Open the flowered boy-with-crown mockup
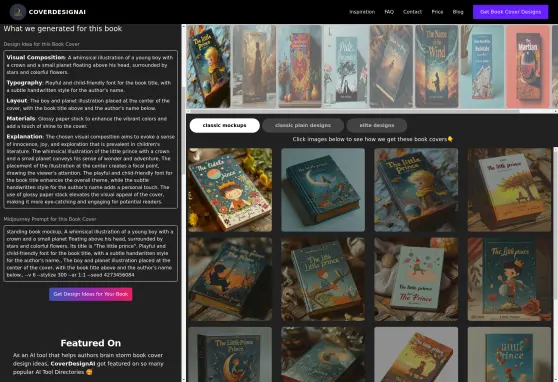Screen dimensions: 558x382 230,190
